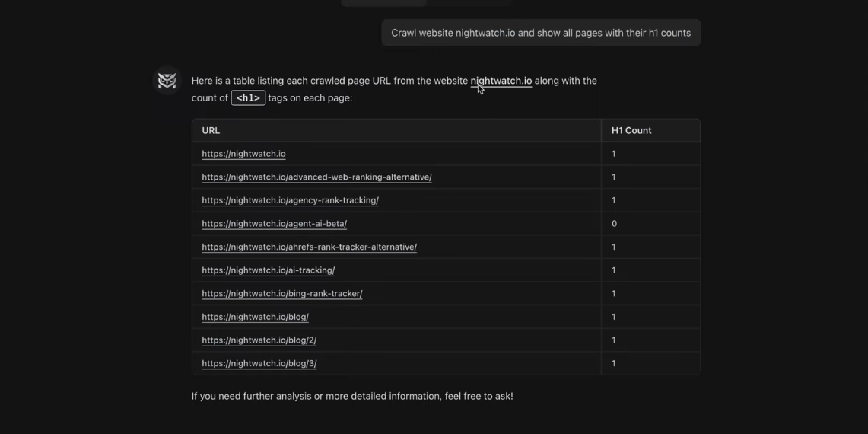Open the bing-rank-tracker page link
This screenshot has width=868, height=434.
click(281, 294)
